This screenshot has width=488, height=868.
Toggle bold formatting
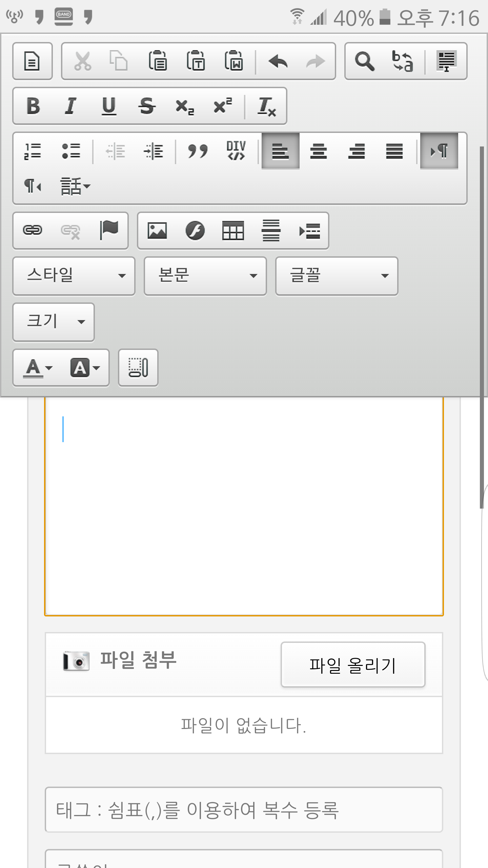tap(33, 106)
